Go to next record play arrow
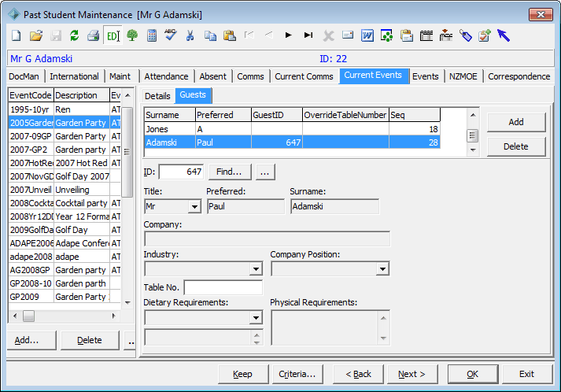Screen dimensions: 561x392 click(x=289, y=35)
